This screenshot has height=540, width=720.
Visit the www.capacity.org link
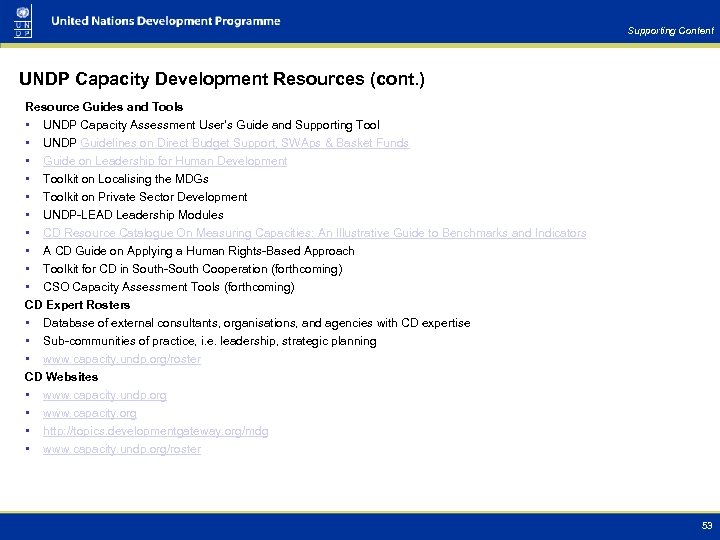tap(90, 413)
